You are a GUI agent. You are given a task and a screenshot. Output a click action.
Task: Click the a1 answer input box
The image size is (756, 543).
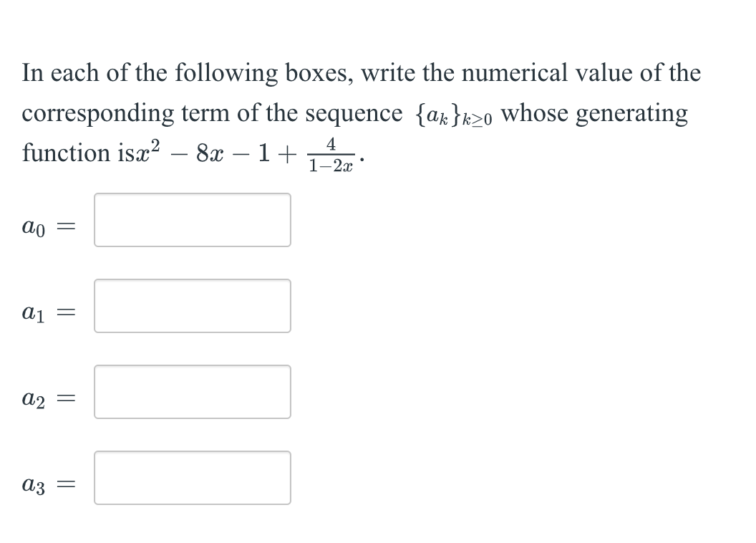click(x=191, y=306)
